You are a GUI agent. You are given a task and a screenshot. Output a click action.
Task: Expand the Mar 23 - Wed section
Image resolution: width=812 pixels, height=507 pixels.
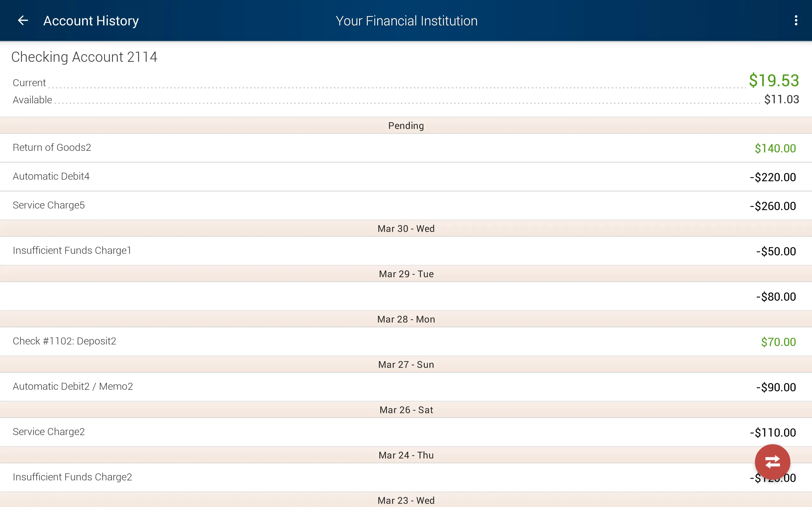(406, 500)
